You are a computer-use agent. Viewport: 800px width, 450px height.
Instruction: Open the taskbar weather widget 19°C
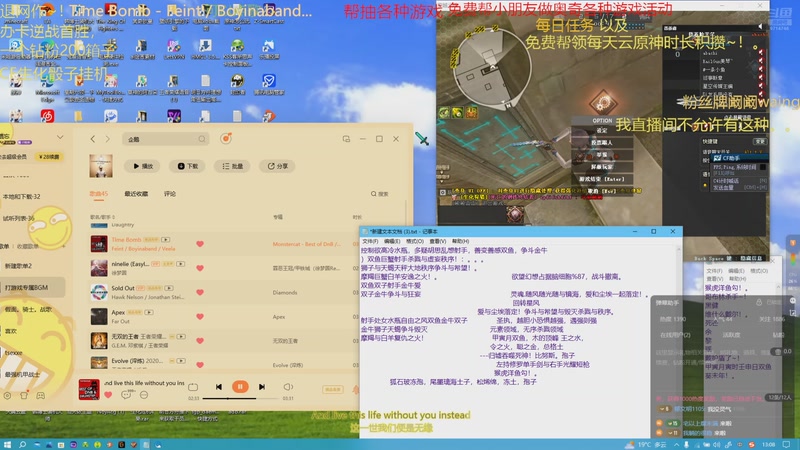646,444
